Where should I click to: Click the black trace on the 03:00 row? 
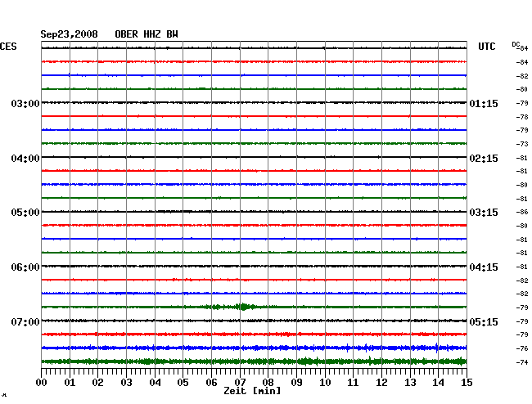click(254, 102)
